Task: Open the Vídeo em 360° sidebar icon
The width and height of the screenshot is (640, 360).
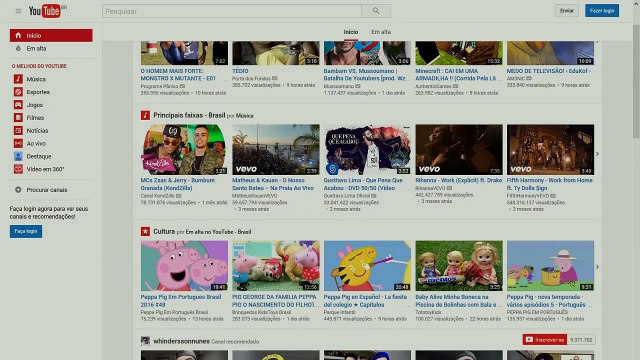Action: point(18,169)
